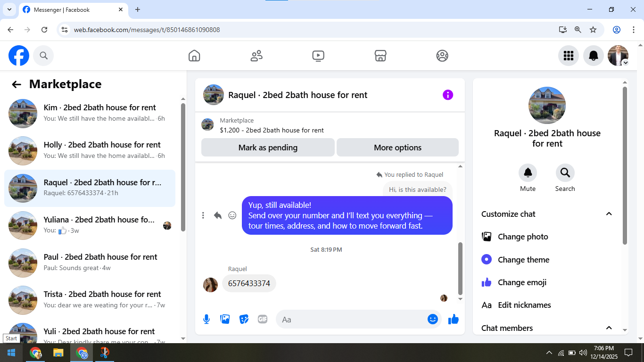Collapse the Chat members section
644x362 pixels.
[609, 328]
